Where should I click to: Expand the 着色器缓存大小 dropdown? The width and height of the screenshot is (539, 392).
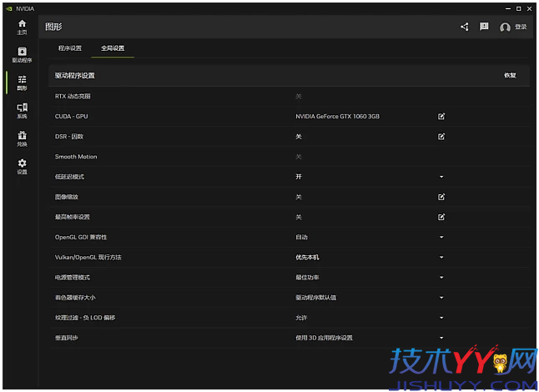441,298
